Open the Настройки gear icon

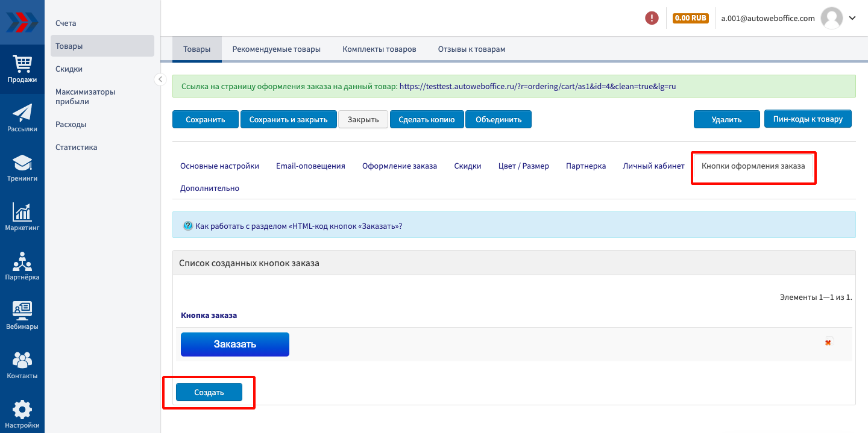pyautogui.click(x=22, y=414)
